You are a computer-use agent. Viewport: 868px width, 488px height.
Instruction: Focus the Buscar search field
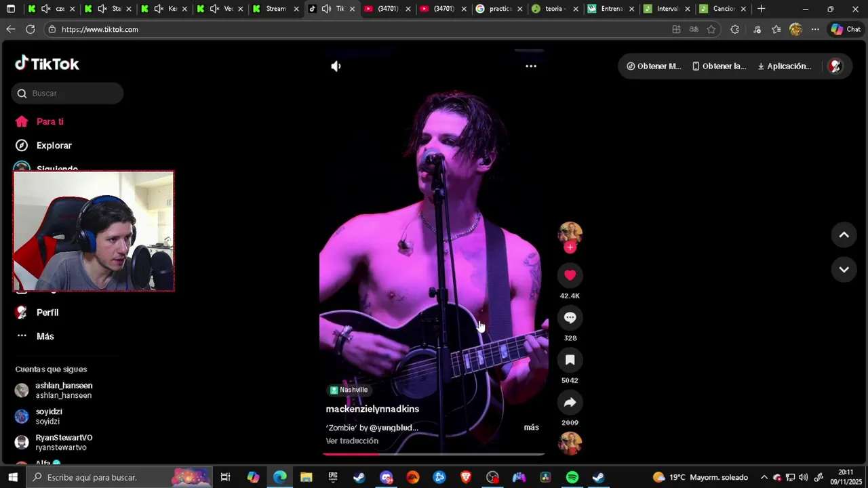point(67,94)
